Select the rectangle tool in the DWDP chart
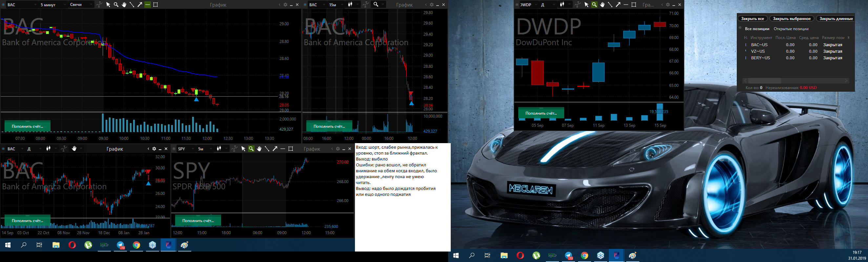Screen dimensions: 868x262 [x=634, y=5]
